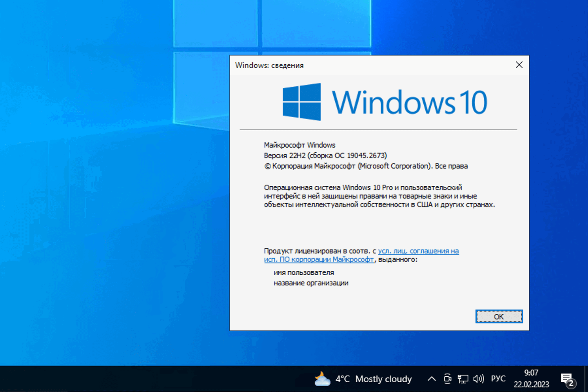Open Action Center showing 2 notifications
The height and width of the screenshot is (392, 588).
click(568, 379)
